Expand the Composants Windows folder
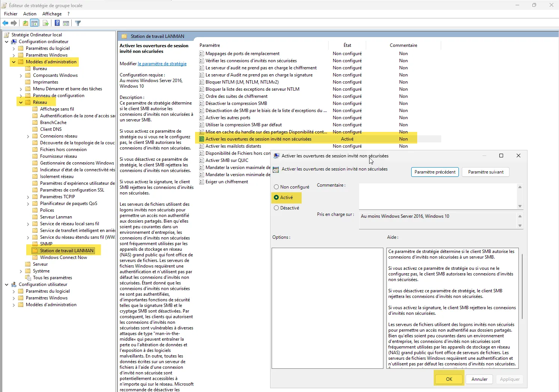The height and width of the screenshot is (392, 559). click(21, 75)
